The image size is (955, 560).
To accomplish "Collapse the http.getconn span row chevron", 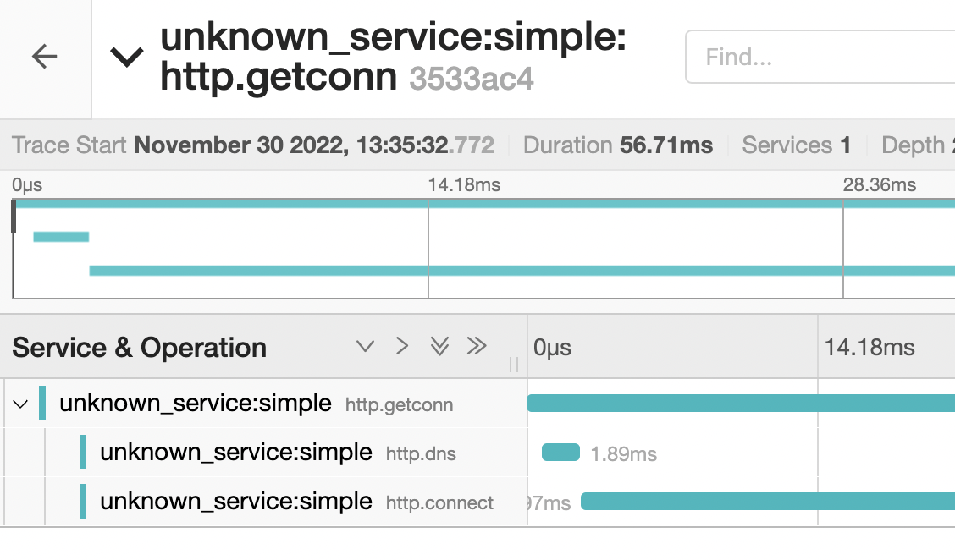I will tap(20, 404).
